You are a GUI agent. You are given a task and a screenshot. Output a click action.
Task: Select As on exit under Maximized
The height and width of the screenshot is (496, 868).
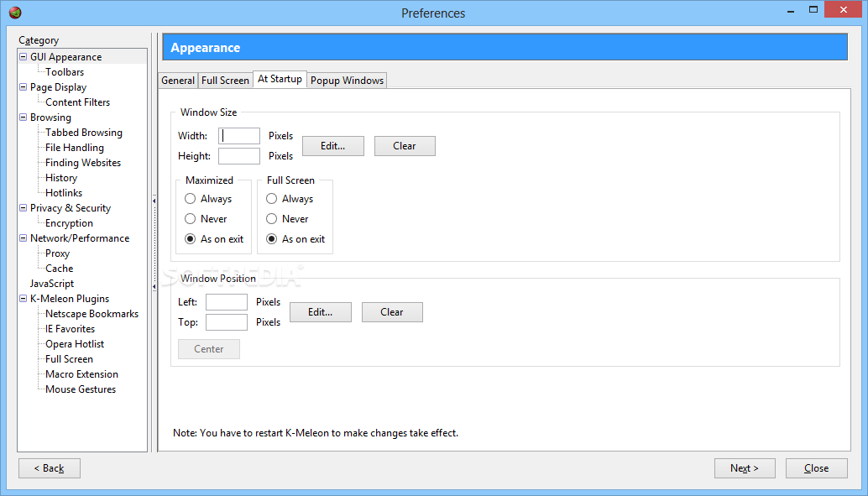(x=190, y=239)
